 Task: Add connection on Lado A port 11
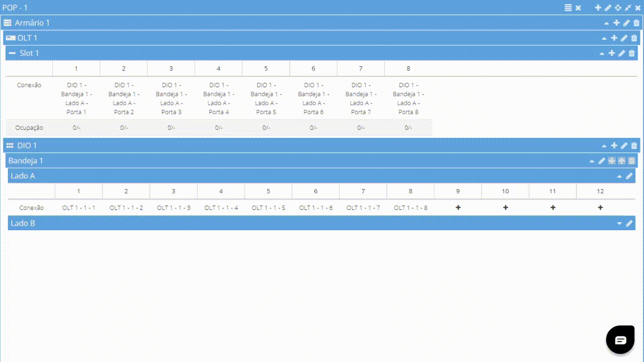(552, 208)
